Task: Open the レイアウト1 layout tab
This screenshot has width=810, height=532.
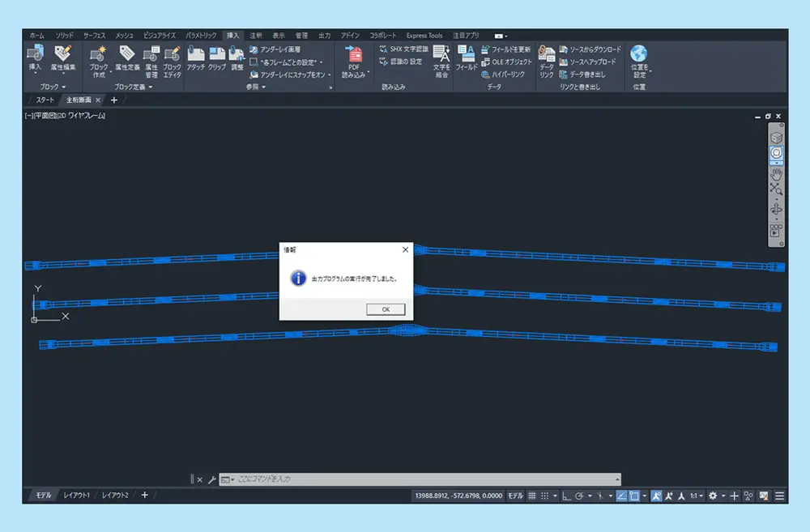Action: point(76,495)
